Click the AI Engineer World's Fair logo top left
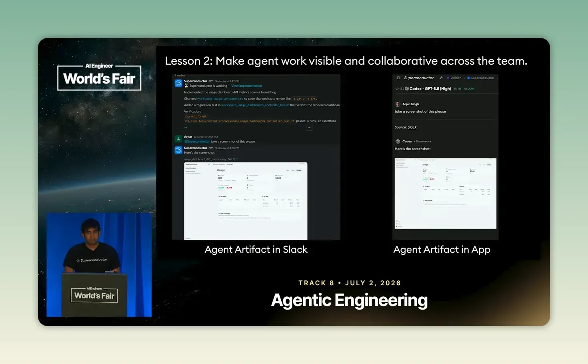This screenshot has width=588, height=364. (99, 77)
